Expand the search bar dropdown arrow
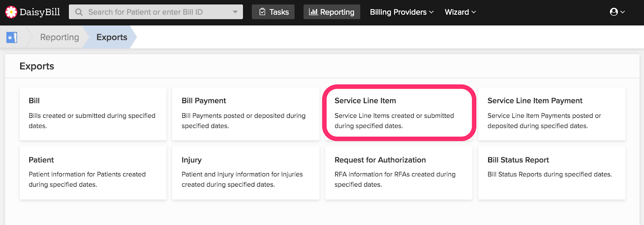 235,12
